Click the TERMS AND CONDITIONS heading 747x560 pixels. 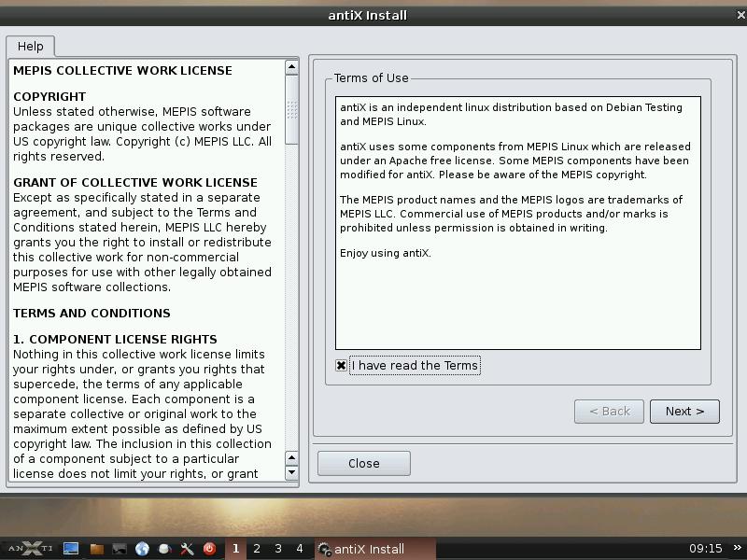92,314
